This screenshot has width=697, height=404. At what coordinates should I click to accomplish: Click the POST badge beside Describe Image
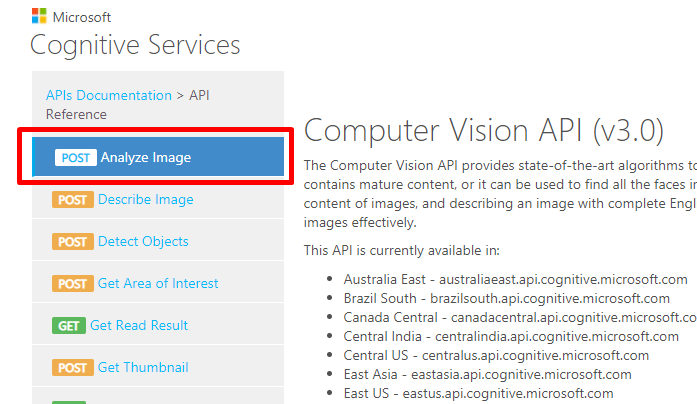[72, 200]
